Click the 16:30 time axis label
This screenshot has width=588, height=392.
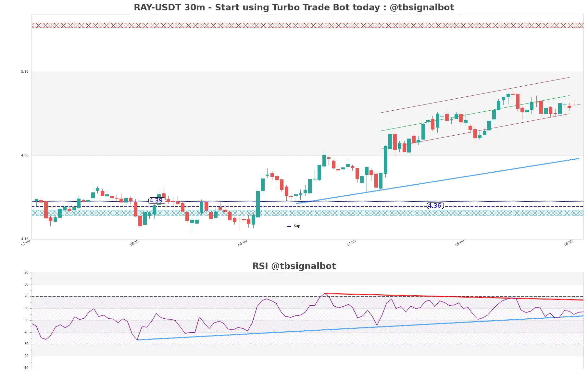(568, 243)
